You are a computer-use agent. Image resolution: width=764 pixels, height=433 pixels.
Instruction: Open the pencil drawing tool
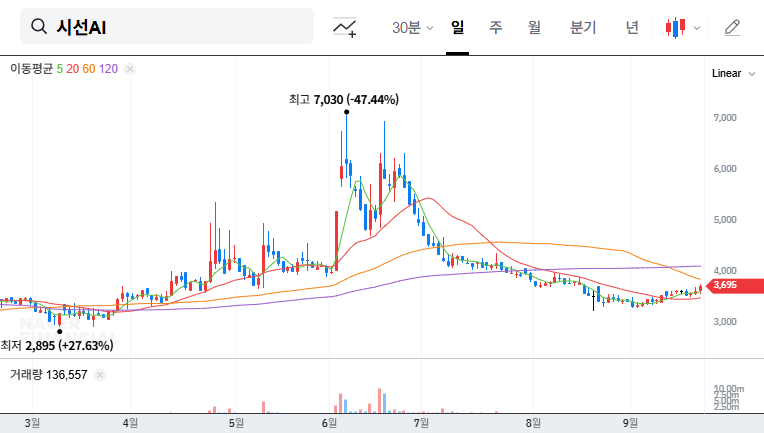(732, 27)
